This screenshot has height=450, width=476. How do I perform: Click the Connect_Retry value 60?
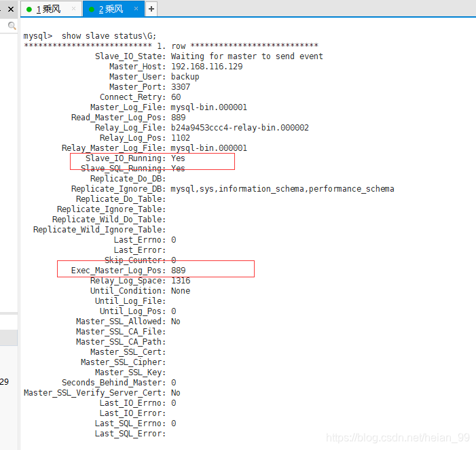coord(176,97)
